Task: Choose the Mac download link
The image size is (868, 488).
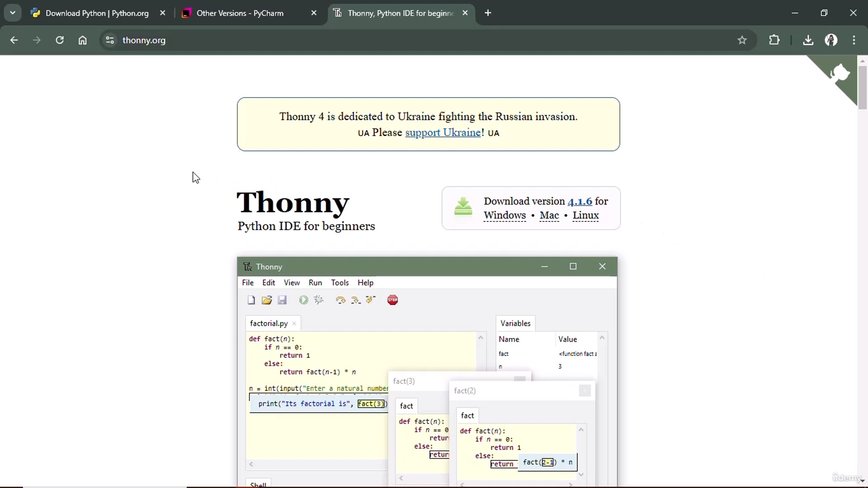Action: tap(549, 216)
